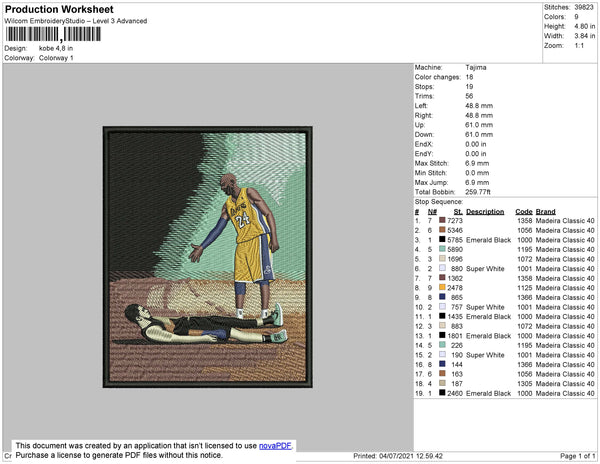Click the Code column header
Image resolution: width=600 pixels, height=464 pixels.
coord(524,212)
